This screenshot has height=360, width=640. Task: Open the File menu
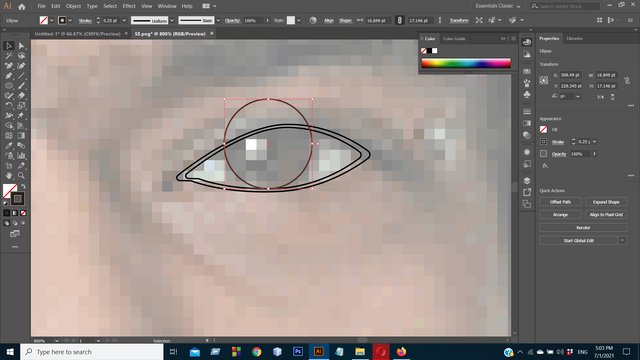(41, 6)
